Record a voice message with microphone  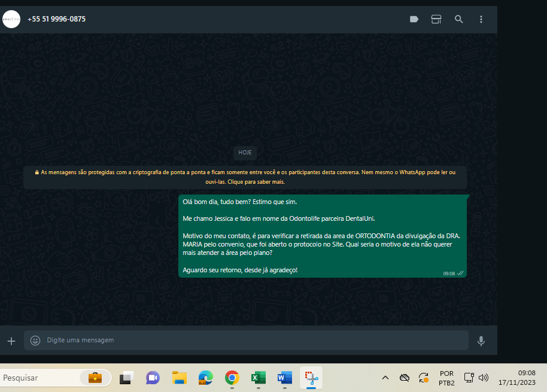click(x=481, y=341)
